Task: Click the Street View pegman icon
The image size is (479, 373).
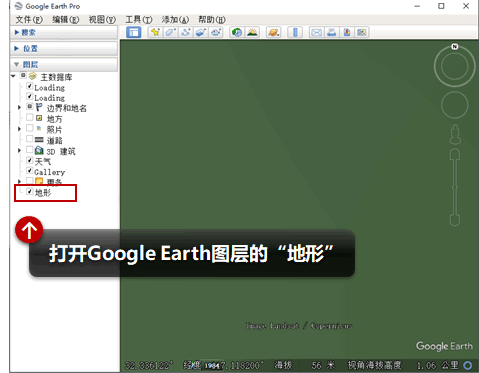Action: 455,134
